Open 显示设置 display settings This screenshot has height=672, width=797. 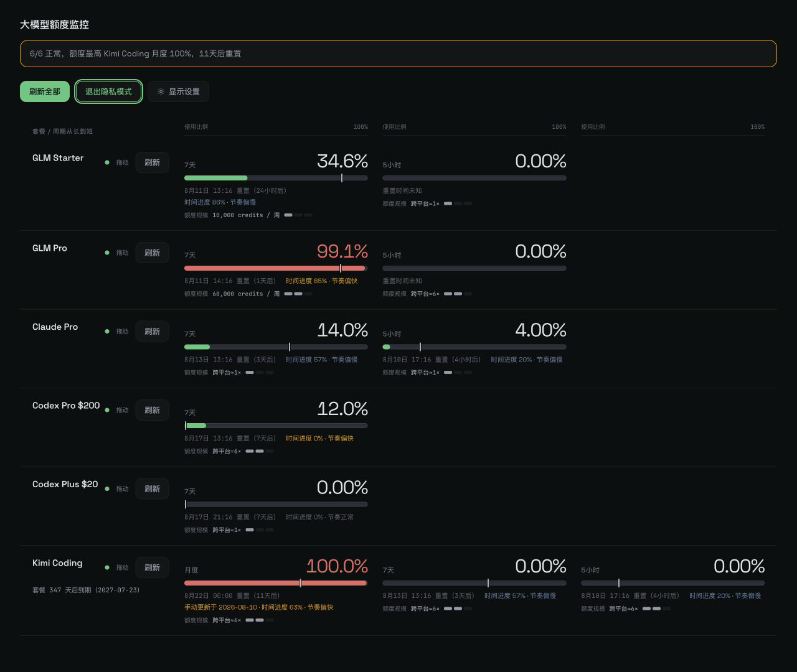(x=178, y=91)
